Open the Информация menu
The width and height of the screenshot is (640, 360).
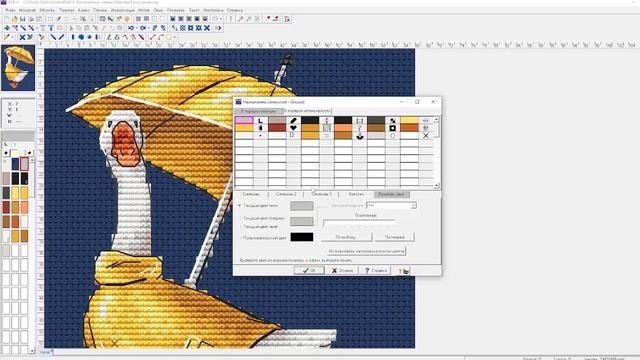coord(122,10)
